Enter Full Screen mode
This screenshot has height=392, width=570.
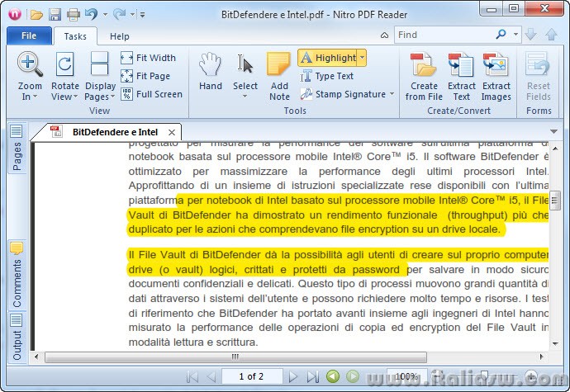(x=152, y=94)
